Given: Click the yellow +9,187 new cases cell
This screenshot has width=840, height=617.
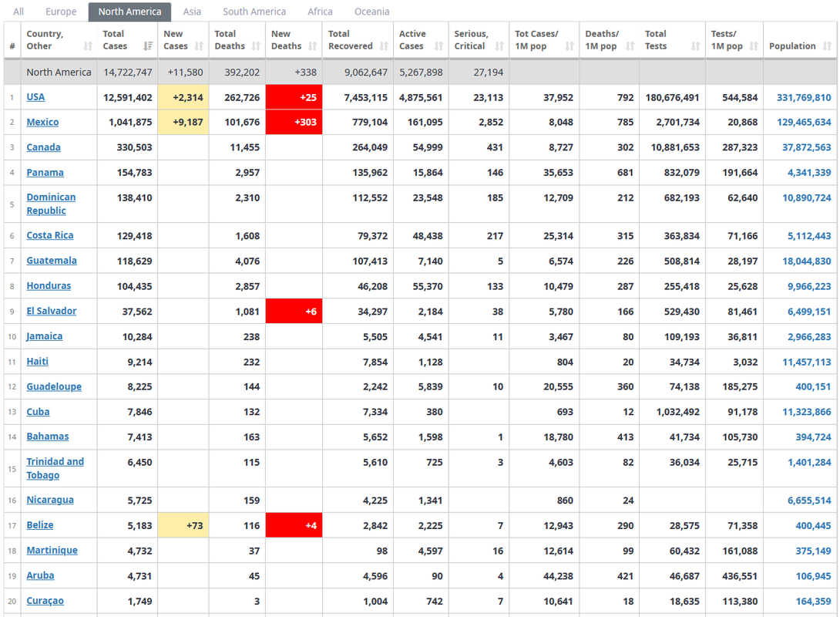Looking at the screenshot, I should (183, 122).
